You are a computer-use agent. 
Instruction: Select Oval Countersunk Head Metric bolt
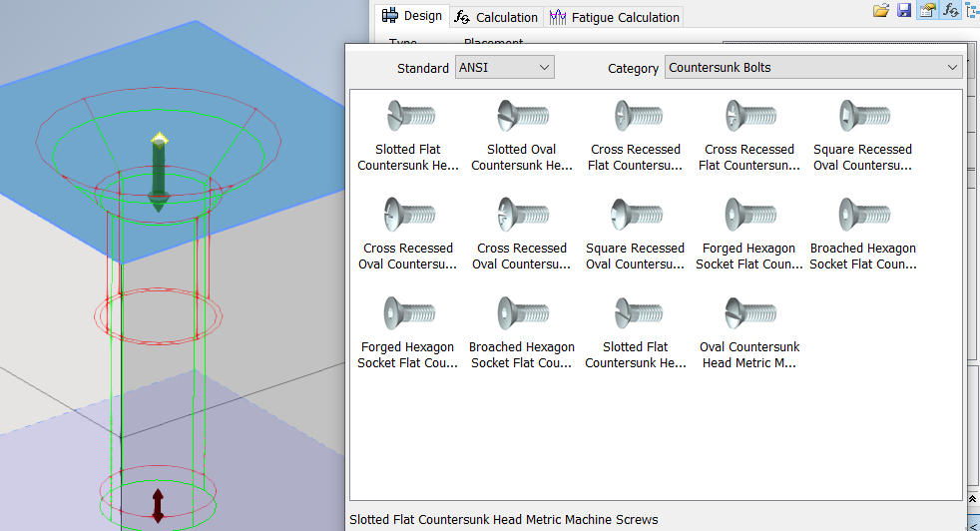click(749, 332)
